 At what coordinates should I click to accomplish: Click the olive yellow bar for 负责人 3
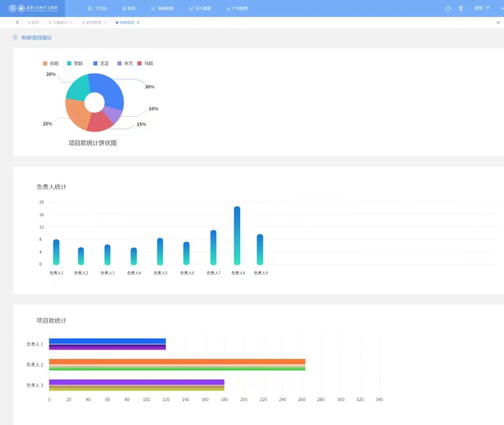click(x=137, y=388)
